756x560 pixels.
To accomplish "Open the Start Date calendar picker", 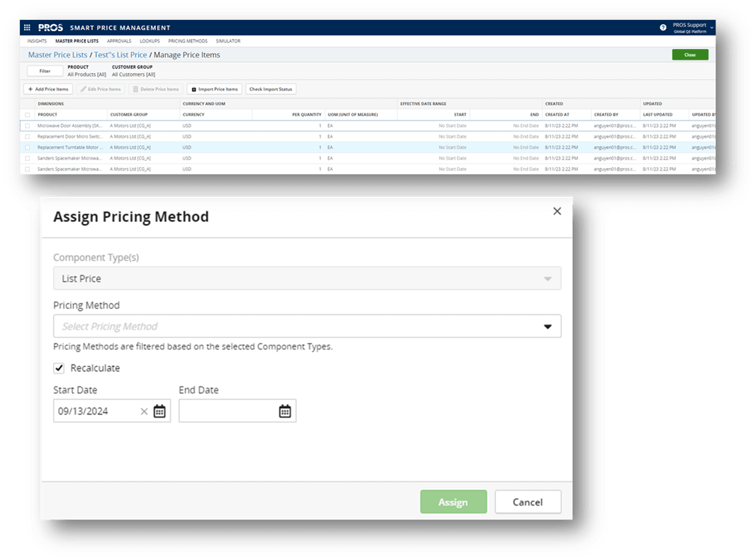I will pyautogui.click(x=159, y=410).
